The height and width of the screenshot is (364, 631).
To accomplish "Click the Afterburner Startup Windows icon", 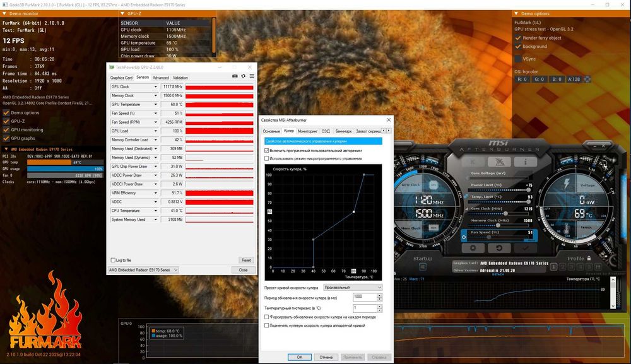I will pos(423,266).
